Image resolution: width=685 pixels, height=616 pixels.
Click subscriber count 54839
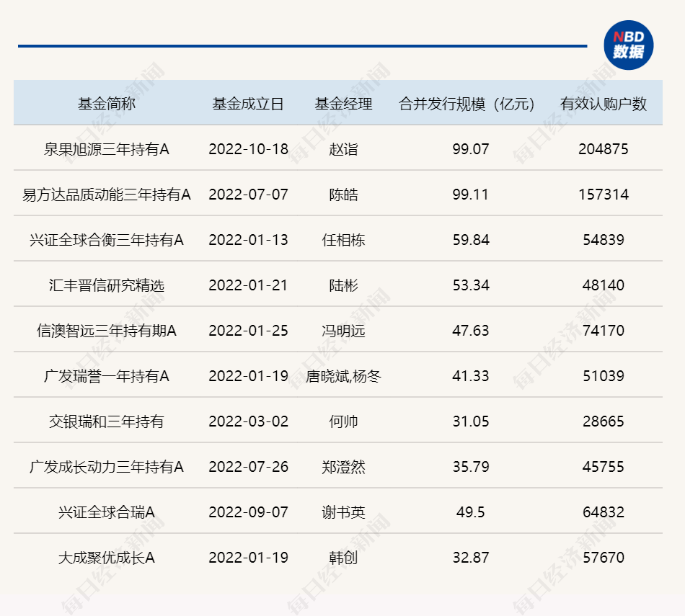[604, 240]
